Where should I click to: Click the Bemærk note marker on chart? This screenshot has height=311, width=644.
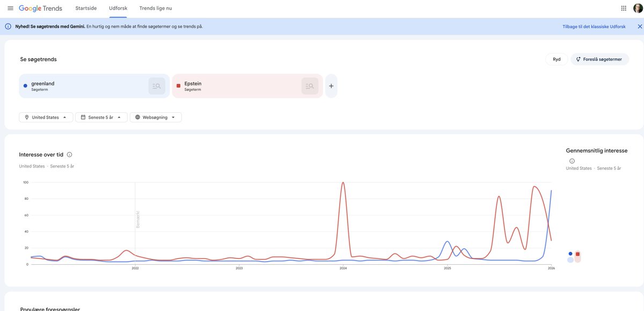click(137, 219)
